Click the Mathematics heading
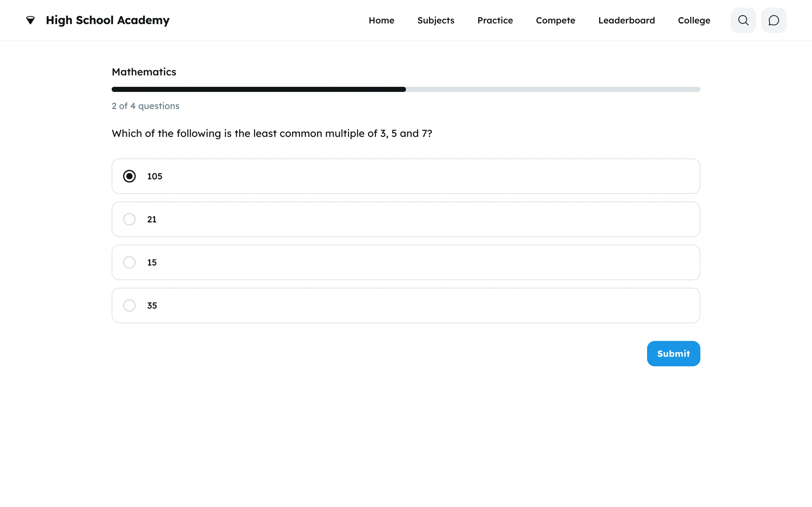The height and width of the screenshot is (507, 812). tap(144, 72)
